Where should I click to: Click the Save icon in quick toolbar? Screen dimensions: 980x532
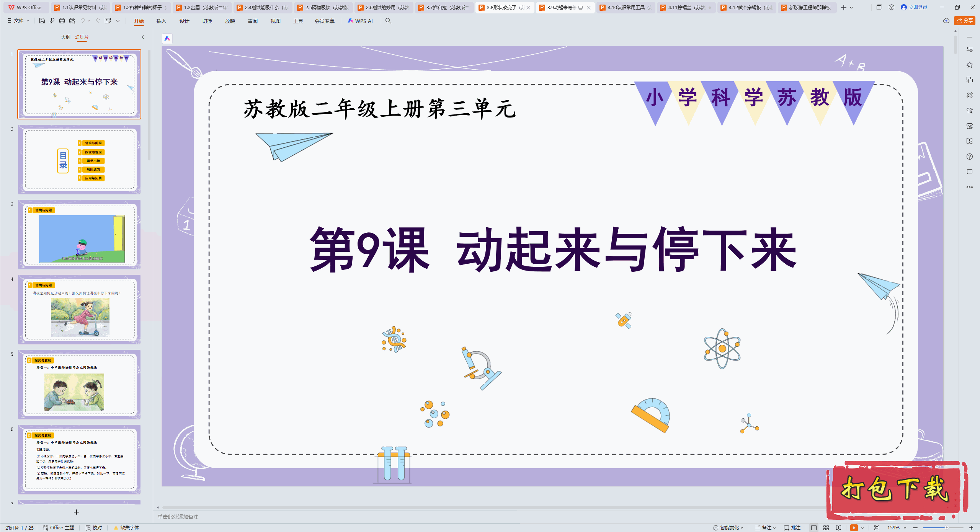click(42, 21)
